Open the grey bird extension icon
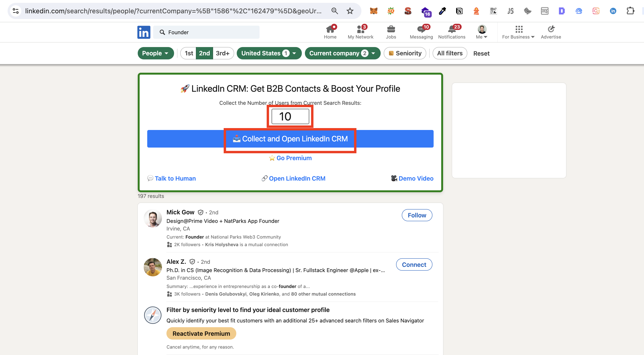Image resolution: width=644 pixels, height=355 pixels. (527, 11)
